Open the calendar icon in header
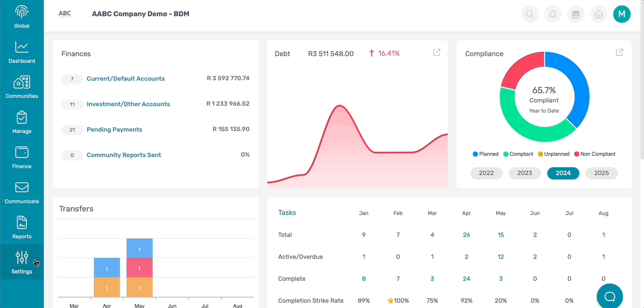Screen dimensions: 644x308 click(x=576, y=14)
